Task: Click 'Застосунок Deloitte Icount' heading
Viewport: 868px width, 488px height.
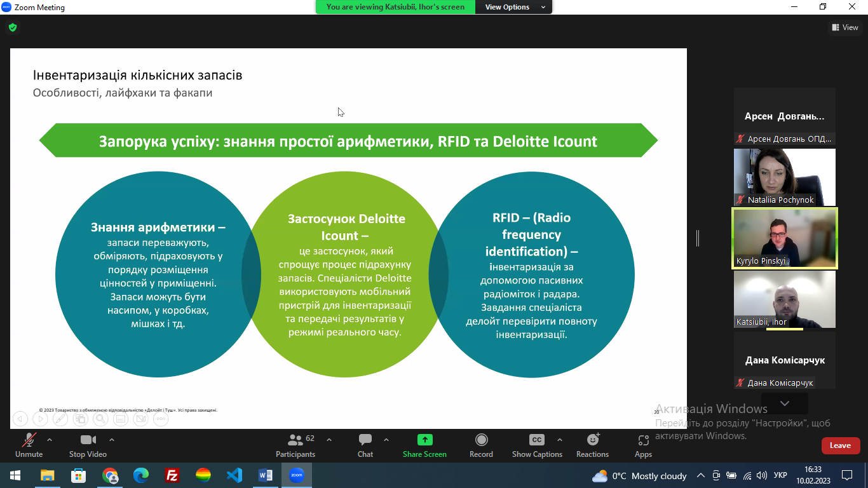Action: tap(346, 227)
